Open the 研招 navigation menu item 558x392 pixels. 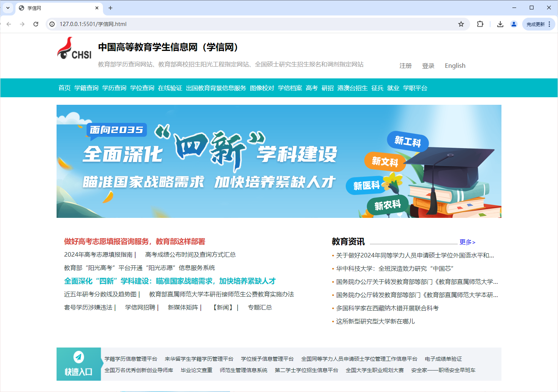(x=327, y=88)
